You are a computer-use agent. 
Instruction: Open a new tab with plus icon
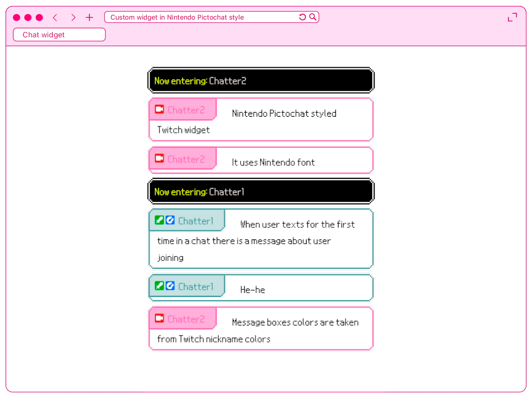point(89,17)
